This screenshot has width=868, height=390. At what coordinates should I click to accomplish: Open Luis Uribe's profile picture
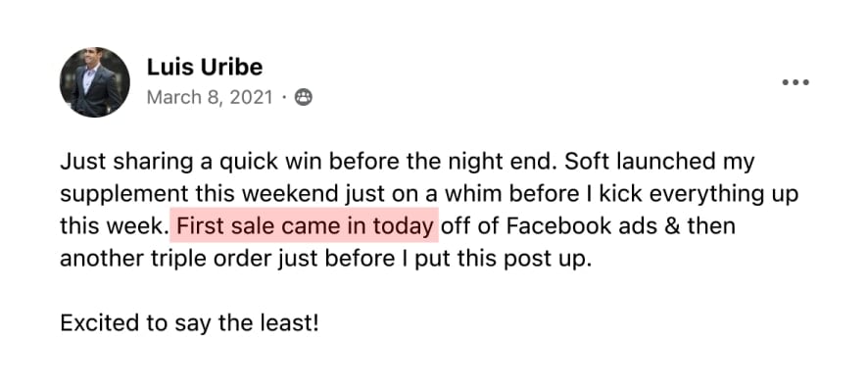tap(95, 82)
